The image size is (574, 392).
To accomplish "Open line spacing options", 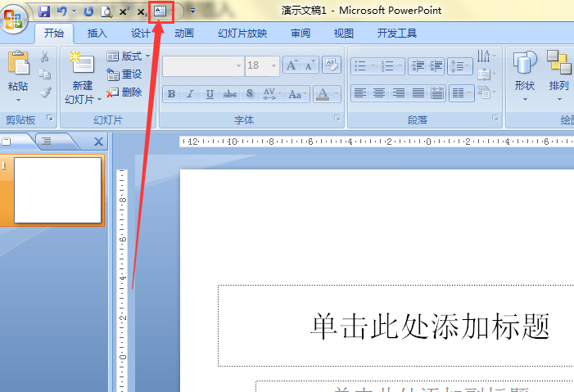I will pyautogui.click(x=460, y=66).
